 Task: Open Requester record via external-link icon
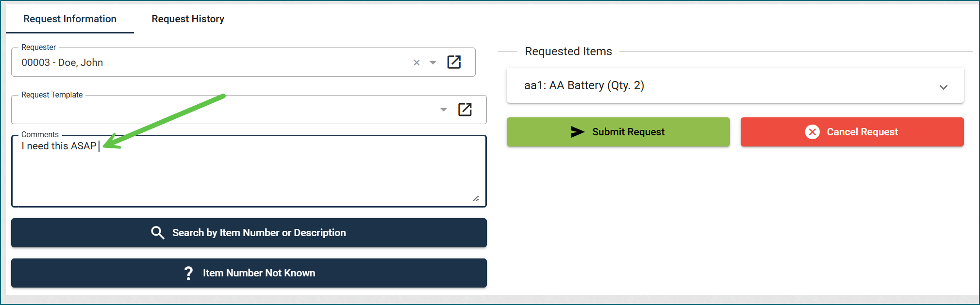[x=454, y=62]
